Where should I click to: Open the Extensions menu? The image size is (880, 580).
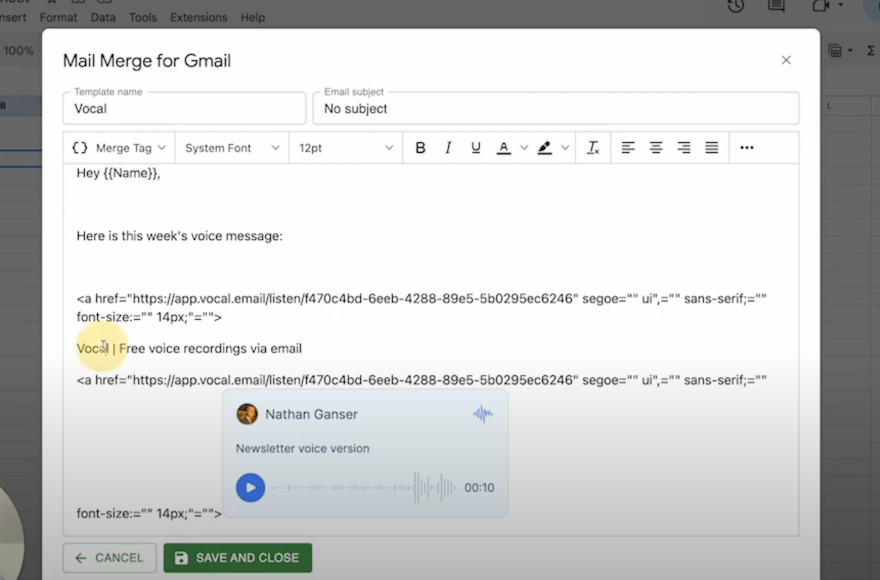[199, 17]
